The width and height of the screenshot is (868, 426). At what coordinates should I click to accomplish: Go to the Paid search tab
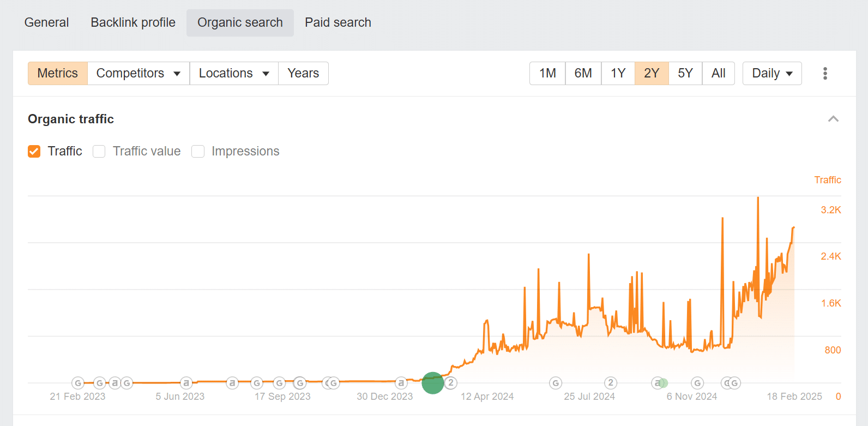[x=338, y=23]
